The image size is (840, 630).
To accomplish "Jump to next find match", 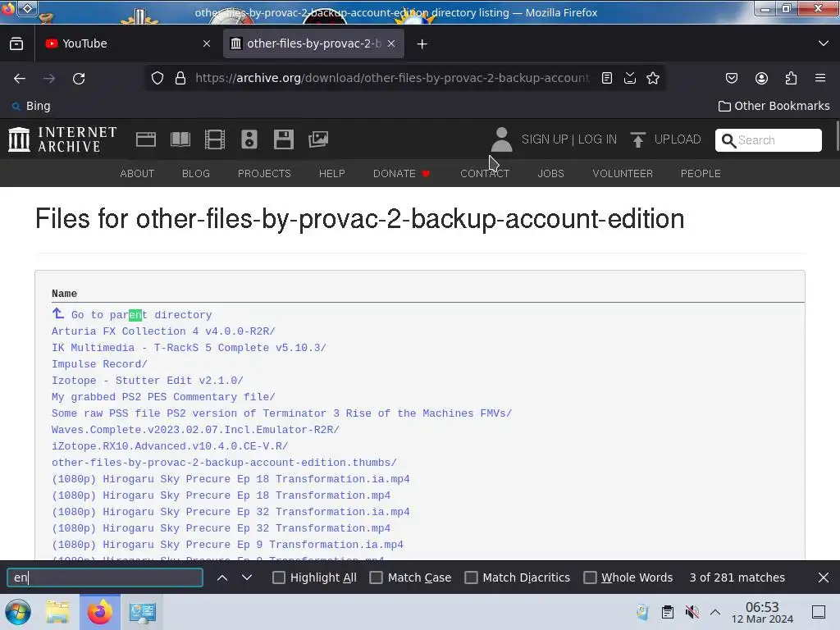I will coord(246,577).
